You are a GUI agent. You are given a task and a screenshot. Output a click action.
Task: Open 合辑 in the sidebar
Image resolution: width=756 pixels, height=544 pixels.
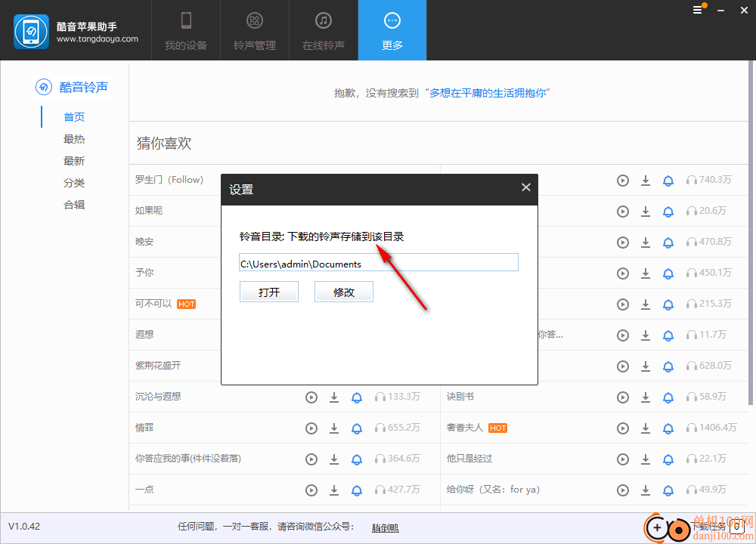coord(74,205)
